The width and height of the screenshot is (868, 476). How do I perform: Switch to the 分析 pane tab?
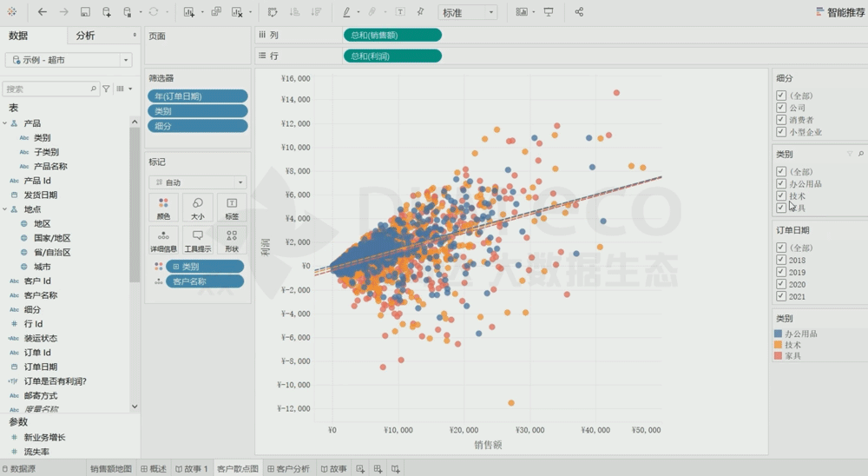(85, 36)
